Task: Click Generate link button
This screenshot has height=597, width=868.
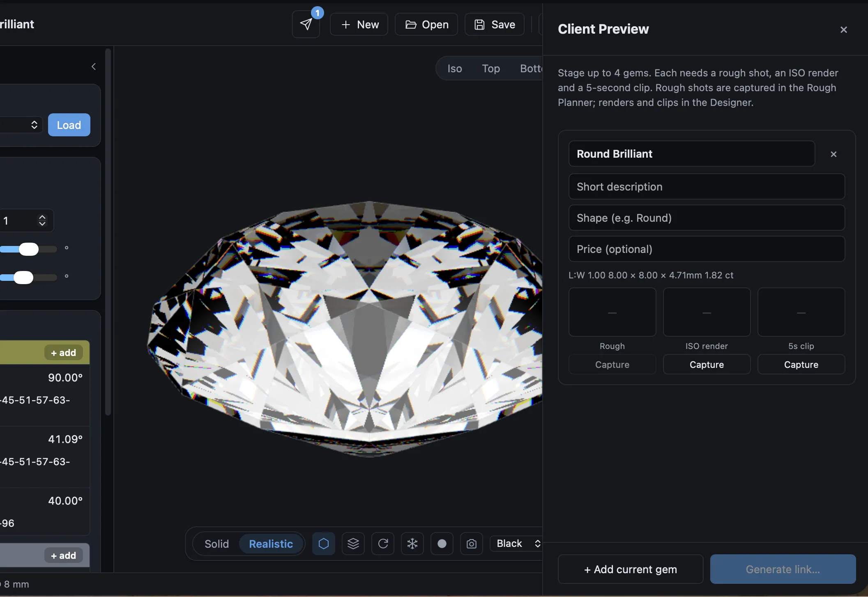Action: pyautogui.click(x=783, y=569)
